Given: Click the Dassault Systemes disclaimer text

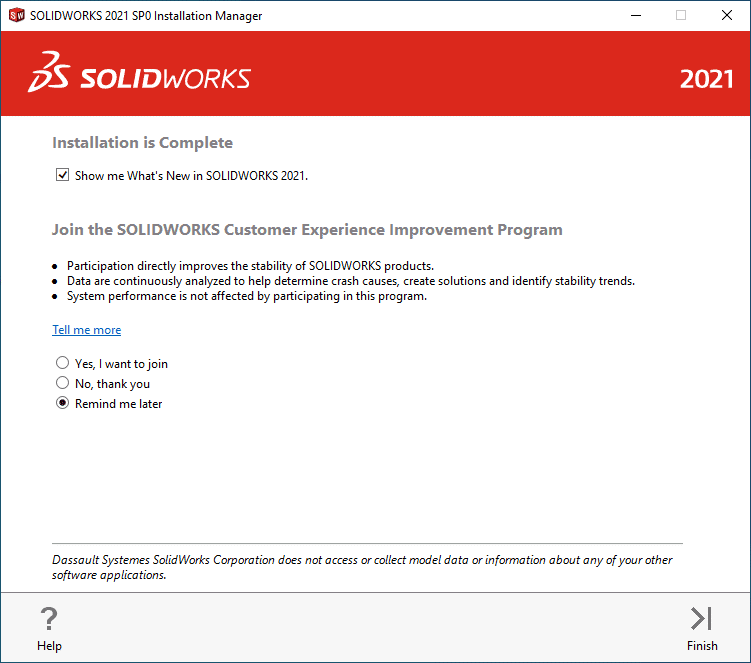Looking at the screenshot, I should [362, 567].
